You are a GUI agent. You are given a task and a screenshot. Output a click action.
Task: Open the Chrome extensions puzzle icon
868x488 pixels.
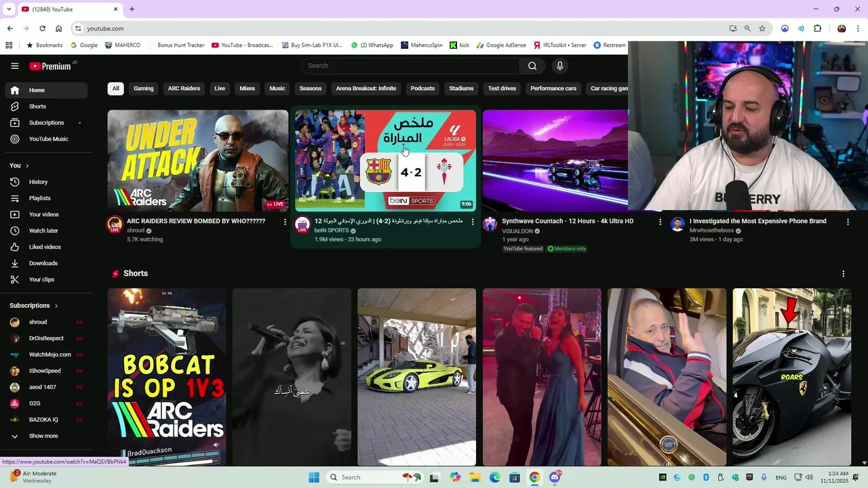817,28
